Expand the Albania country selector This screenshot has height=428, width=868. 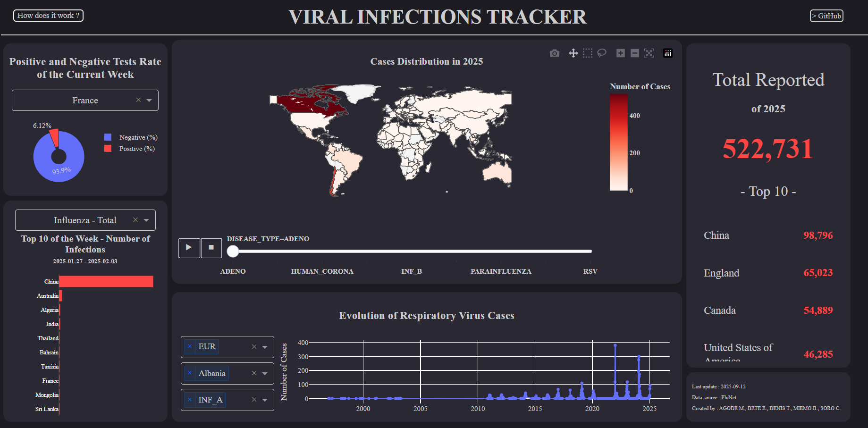[x=265, y=374]
